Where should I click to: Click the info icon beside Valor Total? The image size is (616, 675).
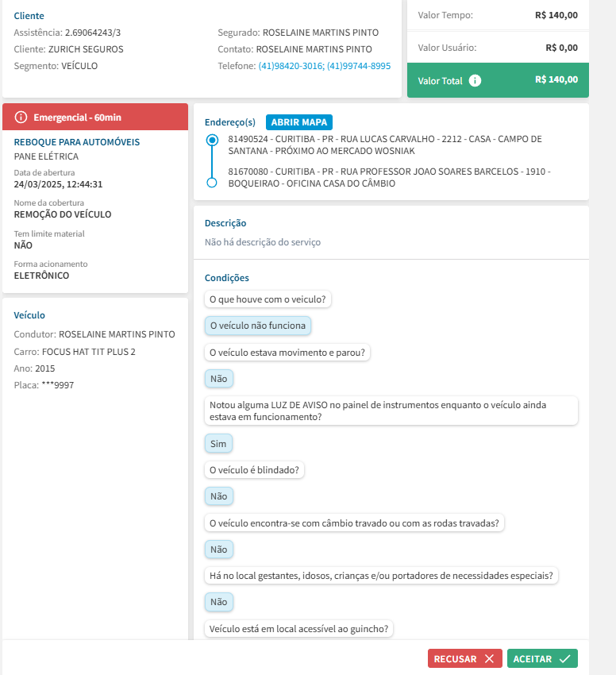(475, 80)
